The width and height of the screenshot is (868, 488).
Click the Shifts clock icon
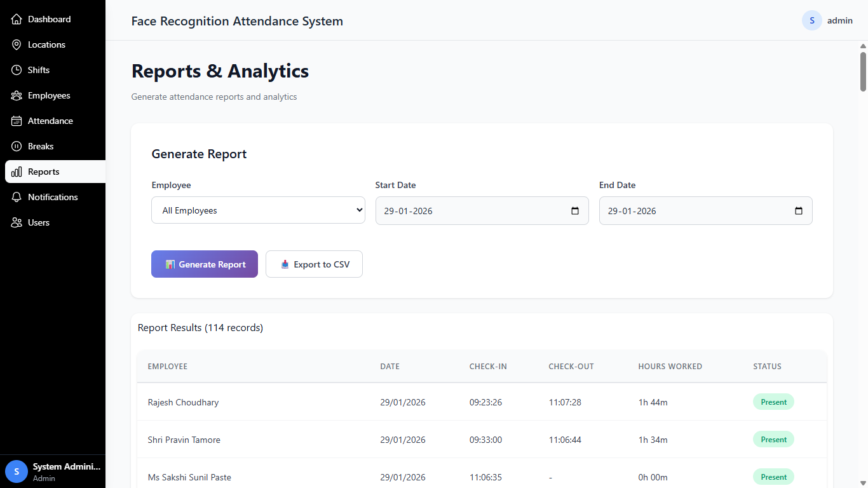point(16,69)
